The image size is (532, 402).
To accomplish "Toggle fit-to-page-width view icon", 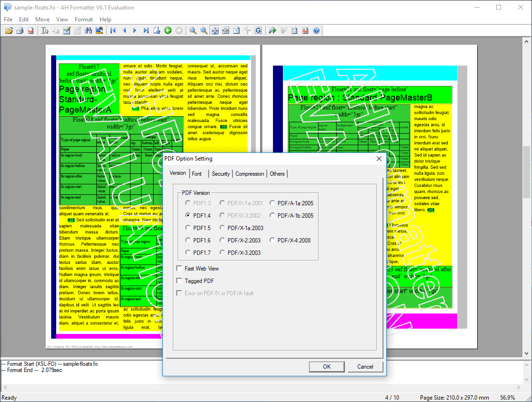I will pos(226,30).
